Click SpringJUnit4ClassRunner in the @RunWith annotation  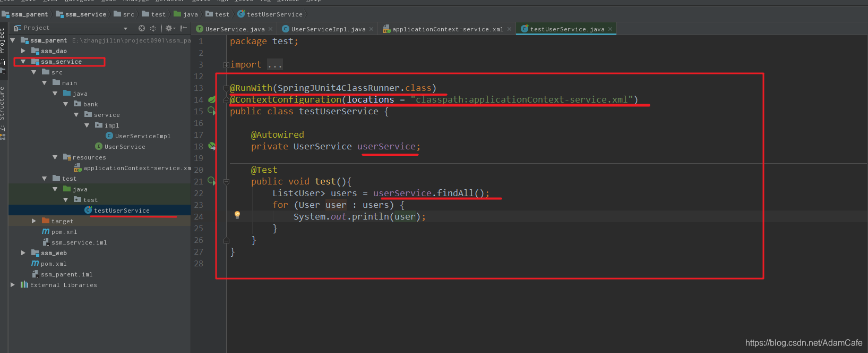click(338, 88)
